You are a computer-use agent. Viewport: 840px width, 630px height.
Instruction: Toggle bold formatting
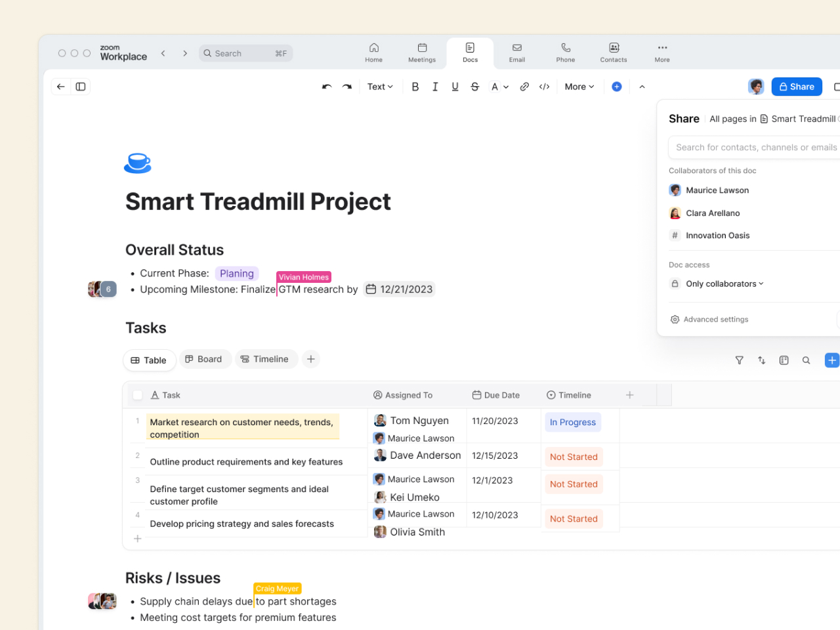coord(415,87)
